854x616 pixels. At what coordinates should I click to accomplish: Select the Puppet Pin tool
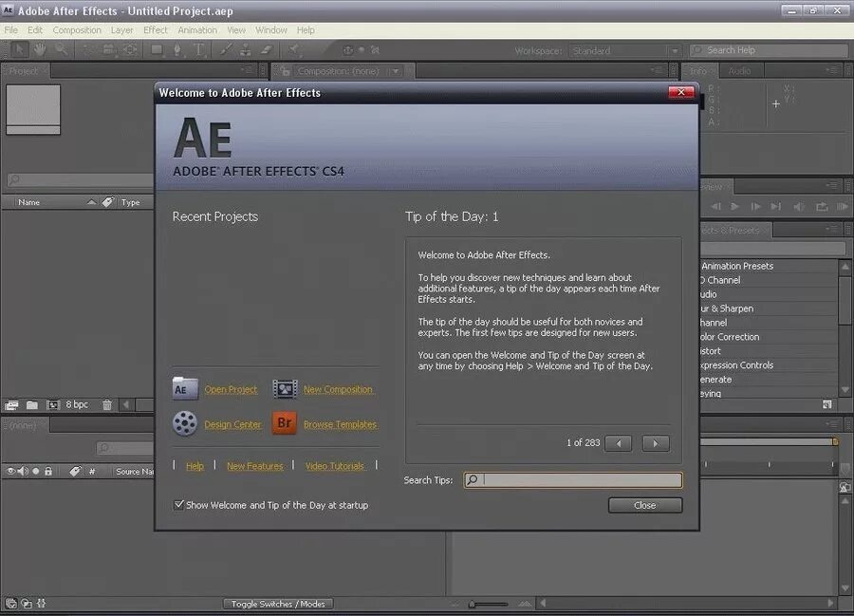[x=293, y=50]
